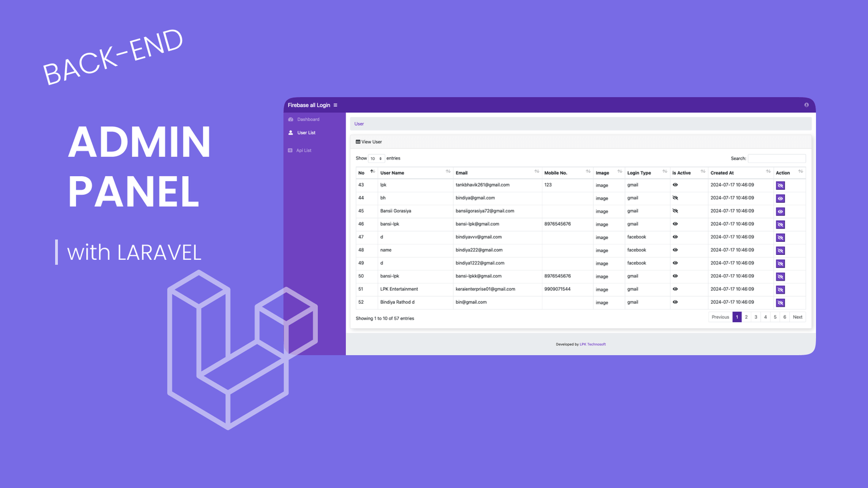Toggle action button for user bh
The image size is (868, 488).
click(x=780, y=198)
